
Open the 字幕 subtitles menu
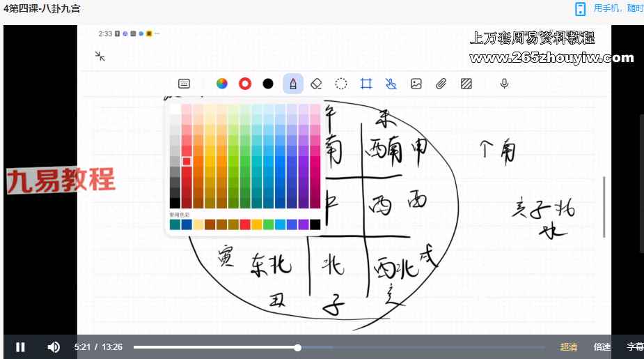[634, 347]
